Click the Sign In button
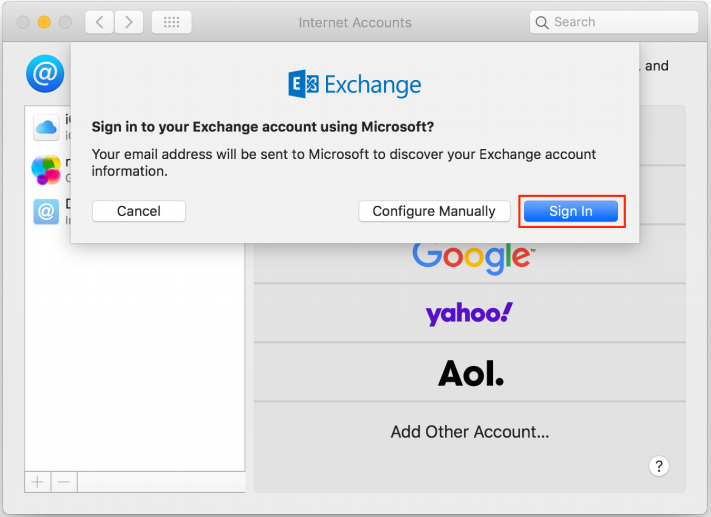 coord(571,211)
